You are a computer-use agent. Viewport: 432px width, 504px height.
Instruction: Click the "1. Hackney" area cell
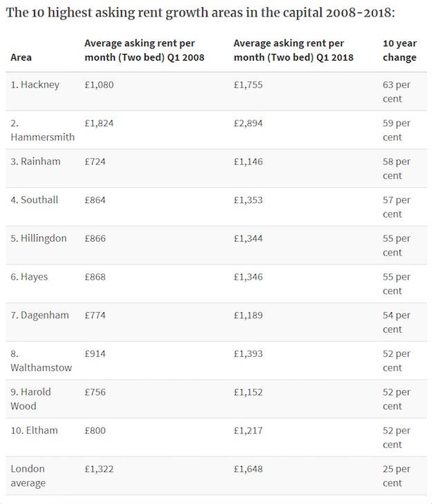35,85
